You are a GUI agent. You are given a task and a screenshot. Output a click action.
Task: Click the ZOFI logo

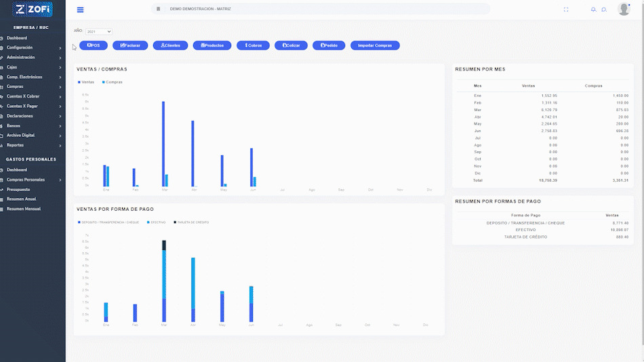pyautogui.click(x=33, y=9)
